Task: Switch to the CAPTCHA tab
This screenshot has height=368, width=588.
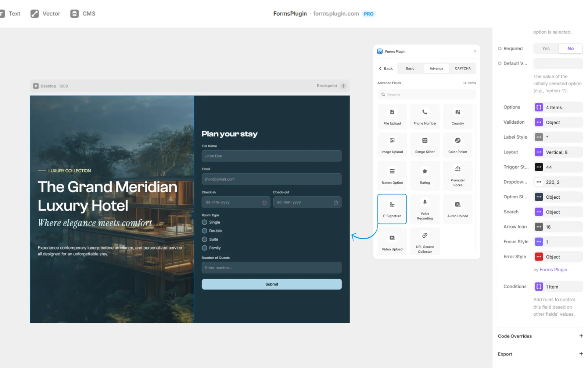Action: [x=462, y=68]
